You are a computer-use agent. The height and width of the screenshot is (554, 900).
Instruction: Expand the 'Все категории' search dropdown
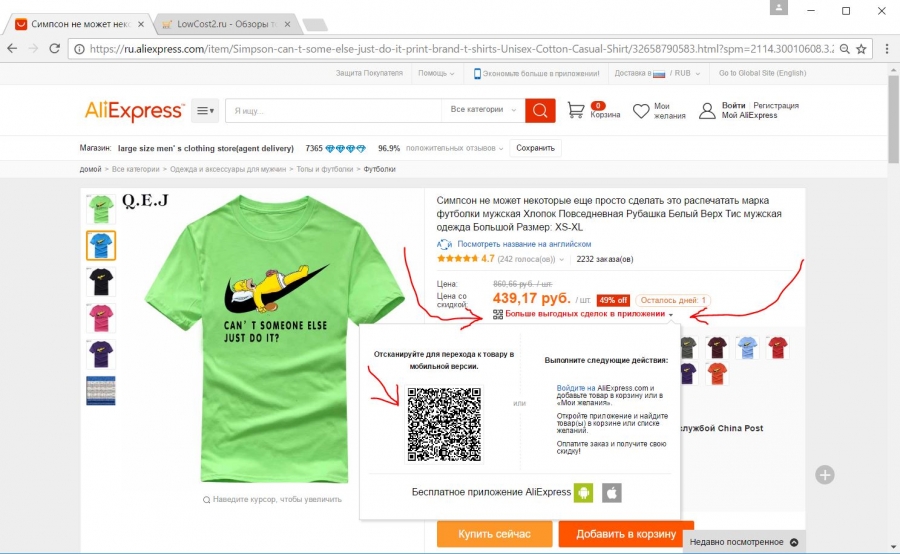(483, 110)
